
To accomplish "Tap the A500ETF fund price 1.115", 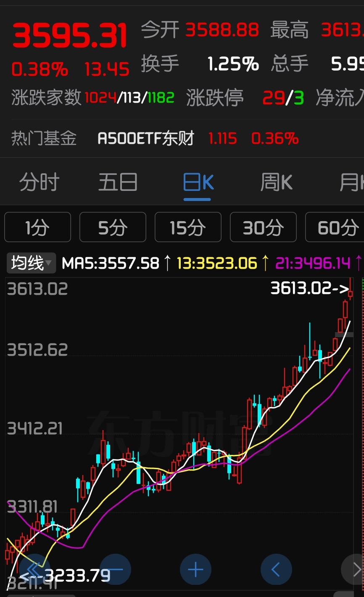I will 223,138.
